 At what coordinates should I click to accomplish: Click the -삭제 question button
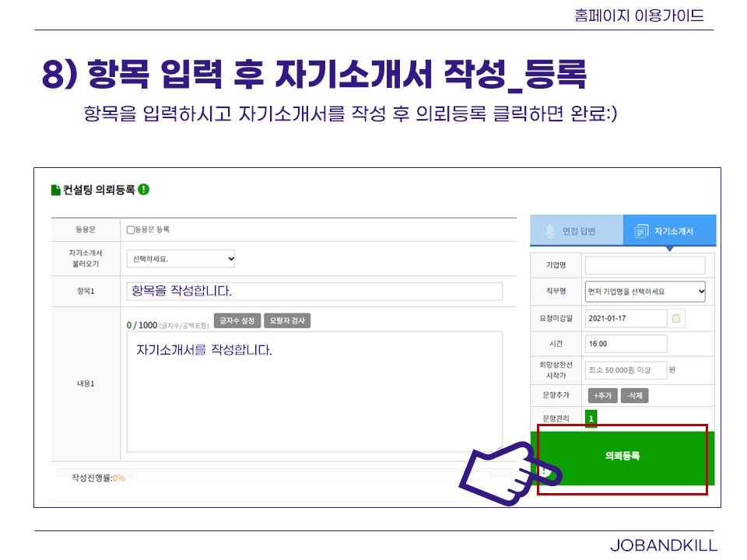(x=634, y=395)
